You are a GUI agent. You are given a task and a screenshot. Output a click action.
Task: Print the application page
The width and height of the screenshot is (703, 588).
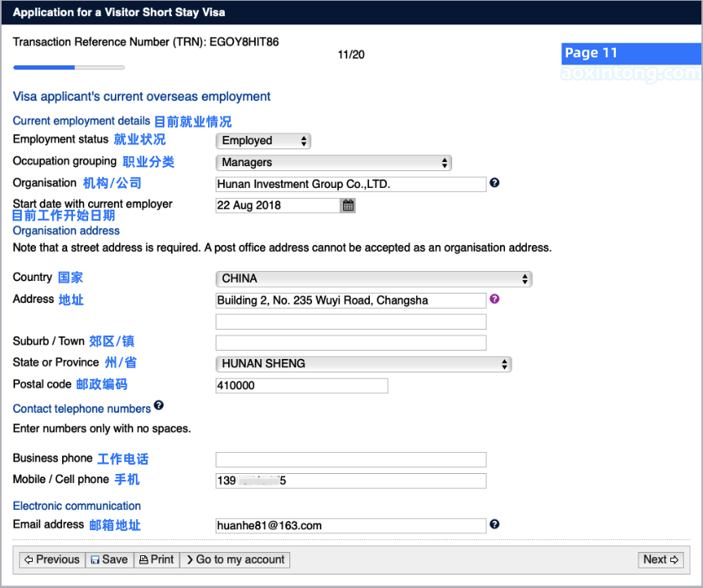[x=156, y=559]
